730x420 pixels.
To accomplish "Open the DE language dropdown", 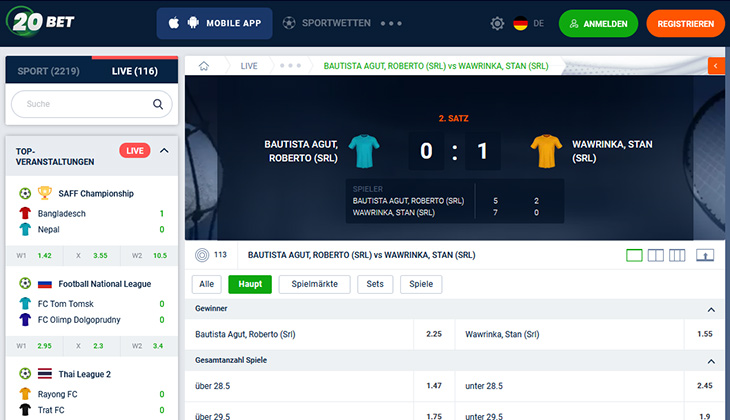I will (x=539, y=23).
